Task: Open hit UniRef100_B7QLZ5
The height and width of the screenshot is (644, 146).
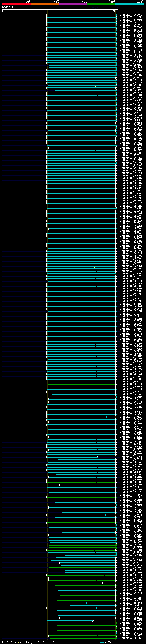Action: (x=131, y=364)
